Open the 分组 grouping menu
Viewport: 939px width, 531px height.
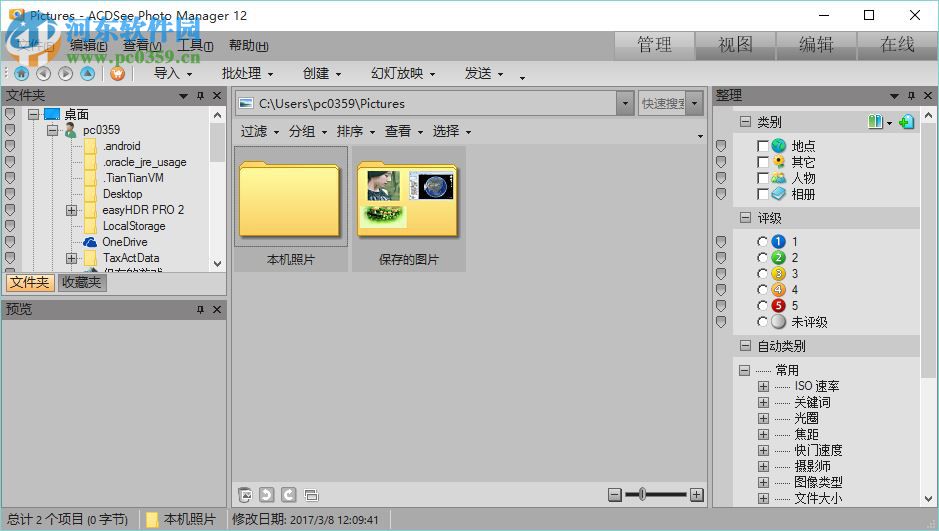click(x=307, y=131)
